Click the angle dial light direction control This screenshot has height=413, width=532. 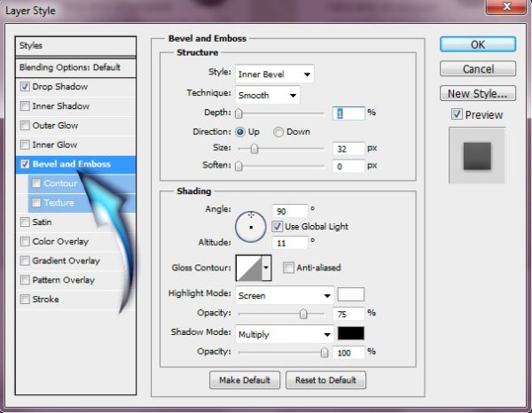click(x=251, y=227)
